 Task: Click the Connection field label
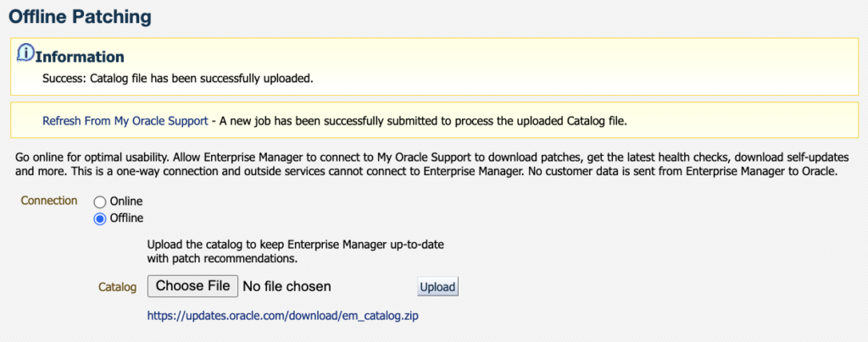(x=49, y=201)
